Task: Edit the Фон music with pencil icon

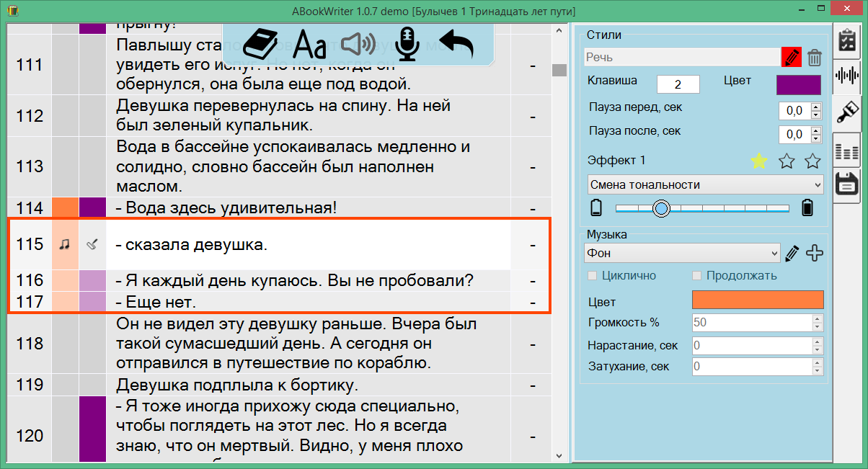Action: [792, 253]
